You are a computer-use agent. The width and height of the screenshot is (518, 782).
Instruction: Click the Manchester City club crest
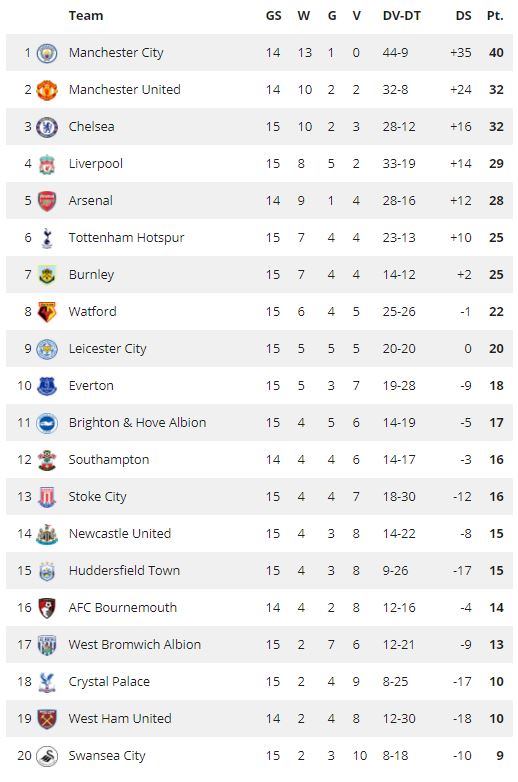[x=47, y=53]
